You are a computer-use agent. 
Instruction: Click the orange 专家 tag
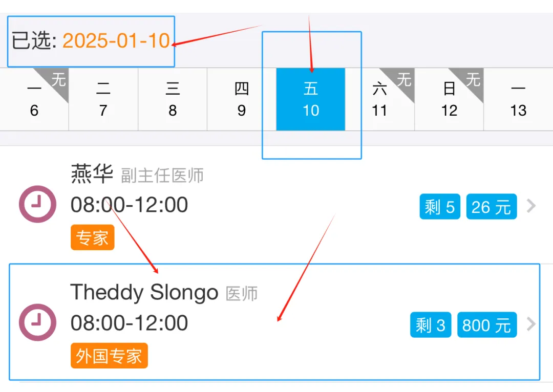[x=92, y=237]
